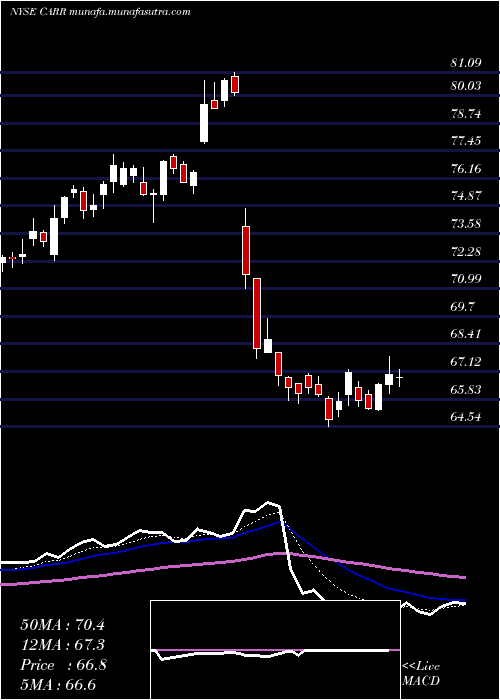Select the 65.83 price level label
500x700 pixels.
[x=466, y=390]
